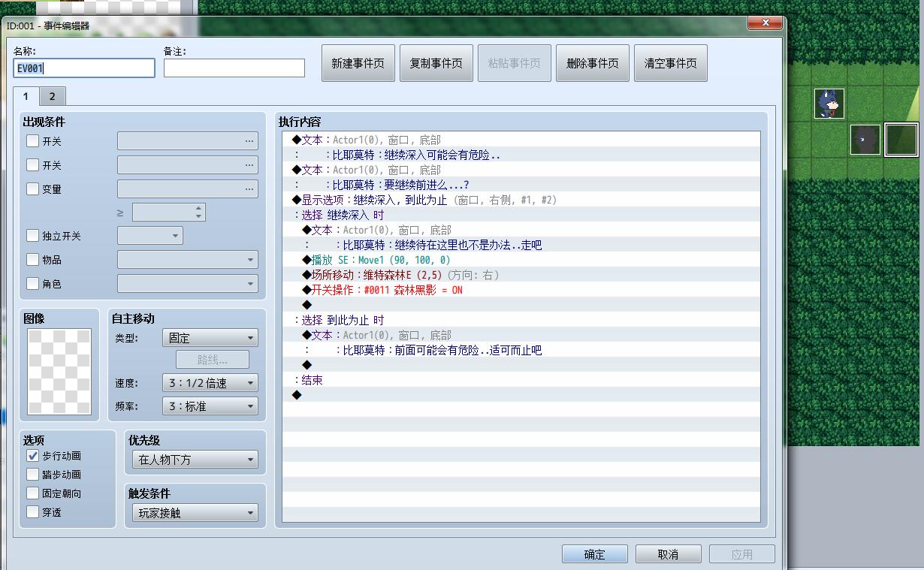This screenshot has width=924, height=570.
Task: Select the line 比耶莫特：要继续前进么...?
Action: click(521, 185)
